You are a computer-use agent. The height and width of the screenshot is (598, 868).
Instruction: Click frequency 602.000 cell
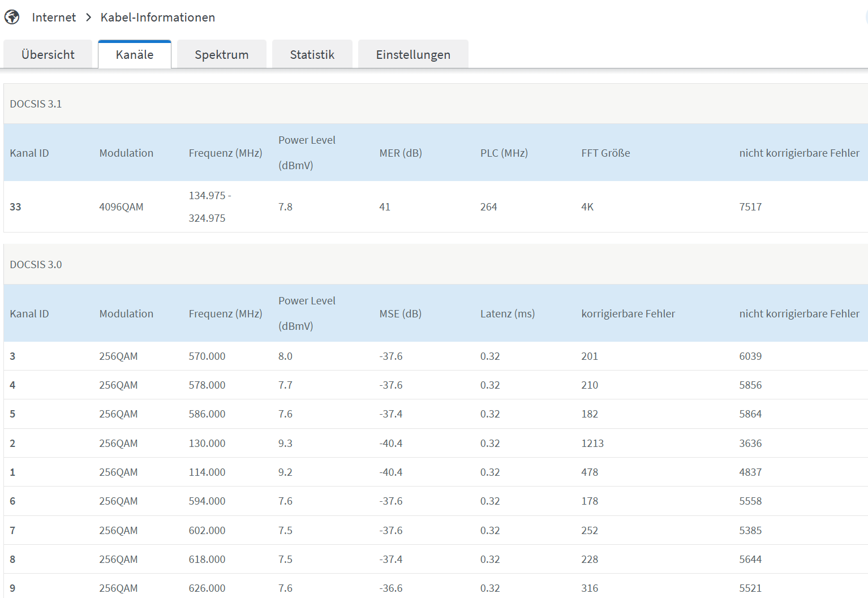pos(207,531)
